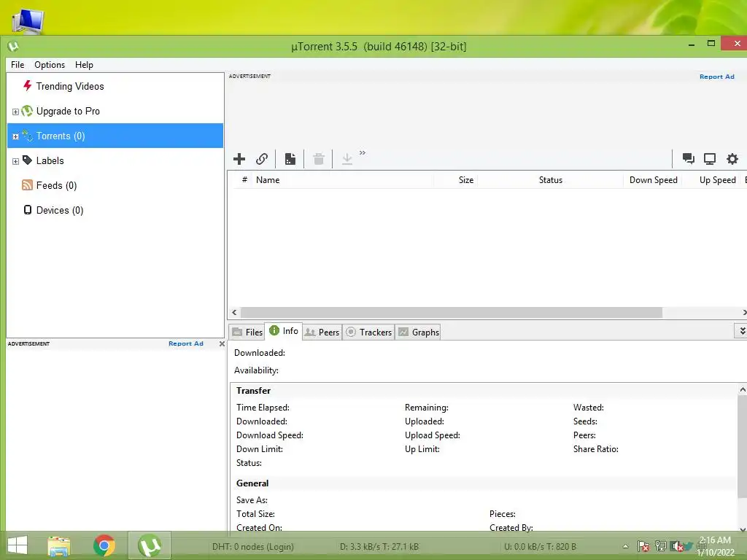Select Devices (0) in sidebar

coord(115,210)
